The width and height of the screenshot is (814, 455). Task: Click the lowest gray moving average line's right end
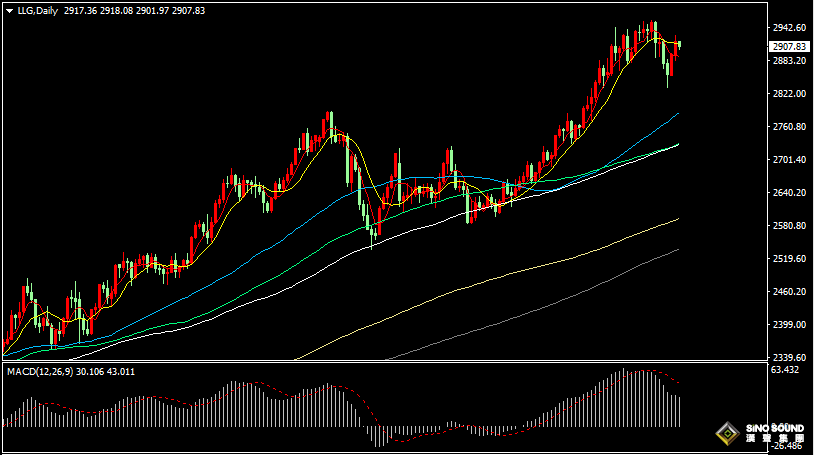(x=677, y=250)
